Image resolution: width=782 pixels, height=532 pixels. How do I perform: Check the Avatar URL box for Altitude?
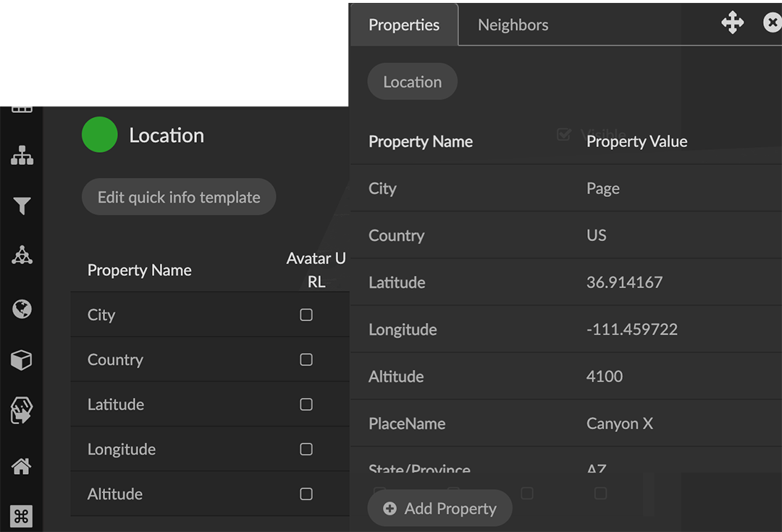pos(306,494)
